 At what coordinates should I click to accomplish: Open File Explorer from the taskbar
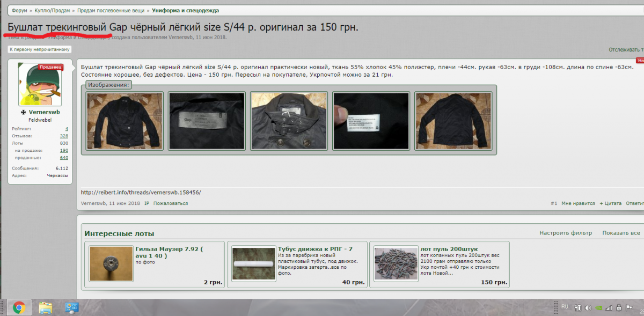[45, 307]
